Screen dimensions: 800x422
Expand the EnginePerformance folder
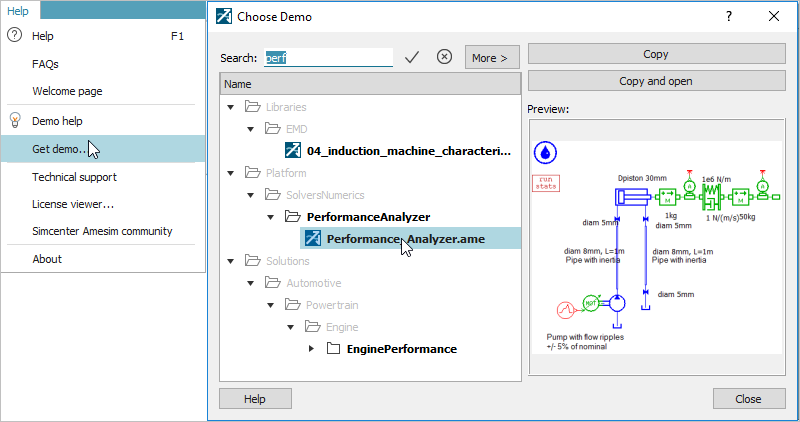(x=311, y=349)
